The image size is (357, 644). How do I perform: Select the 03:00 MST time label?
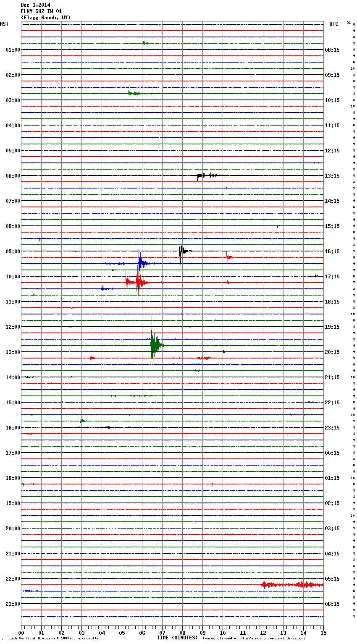(x=13, y=100)
